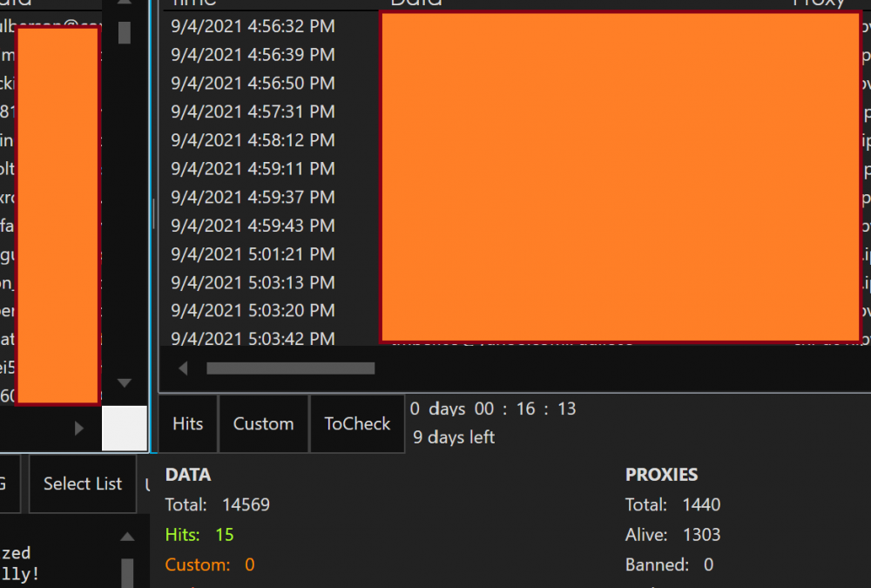Viewport: 871px width, 588px height.
Task: Select the 4:59:11 PM hit row
Action: tap(253, 168)
